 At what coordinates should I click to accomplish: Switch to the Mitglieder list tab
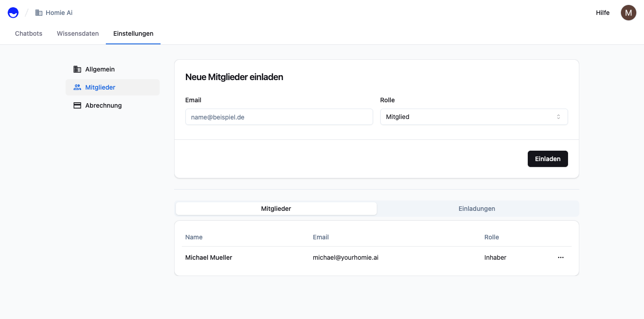pyautogui.click(x=276, y=209)
